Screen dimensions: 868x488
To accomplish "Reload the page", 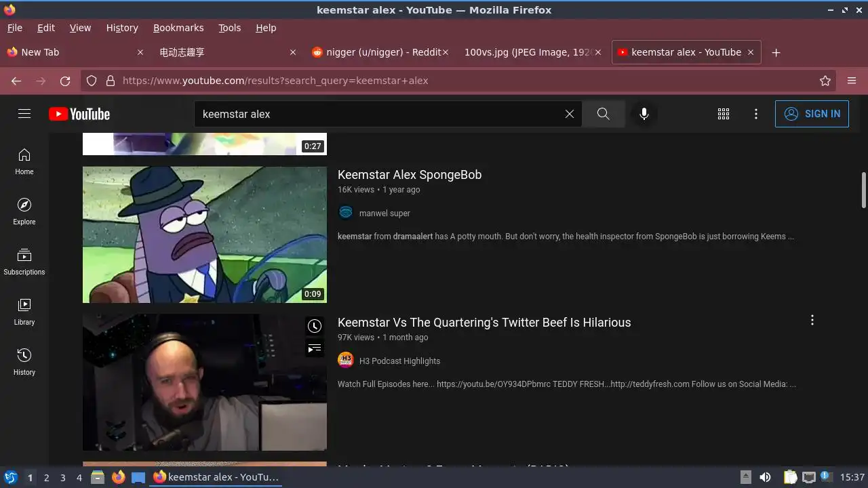I will click(x=65, y=81).
